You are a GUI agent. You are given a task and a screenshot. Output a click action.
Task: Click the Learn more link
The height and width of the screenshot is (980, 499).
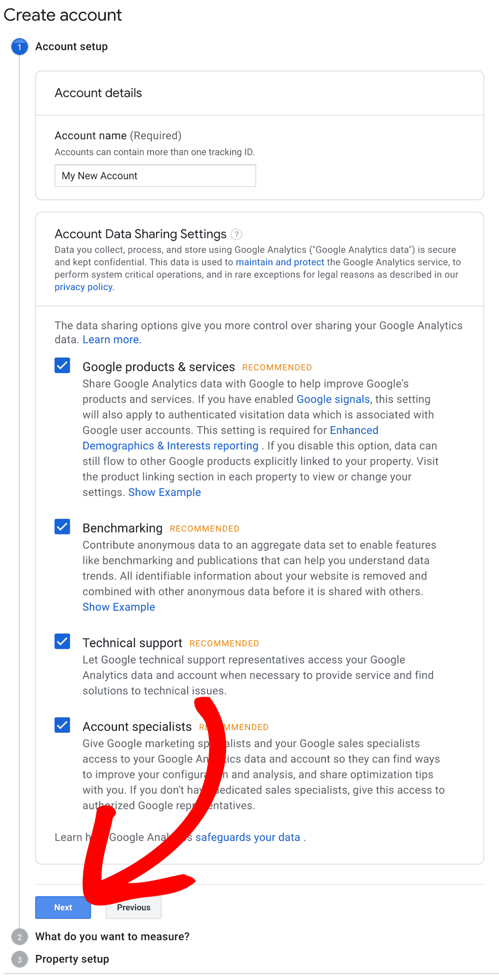(112, 340)
